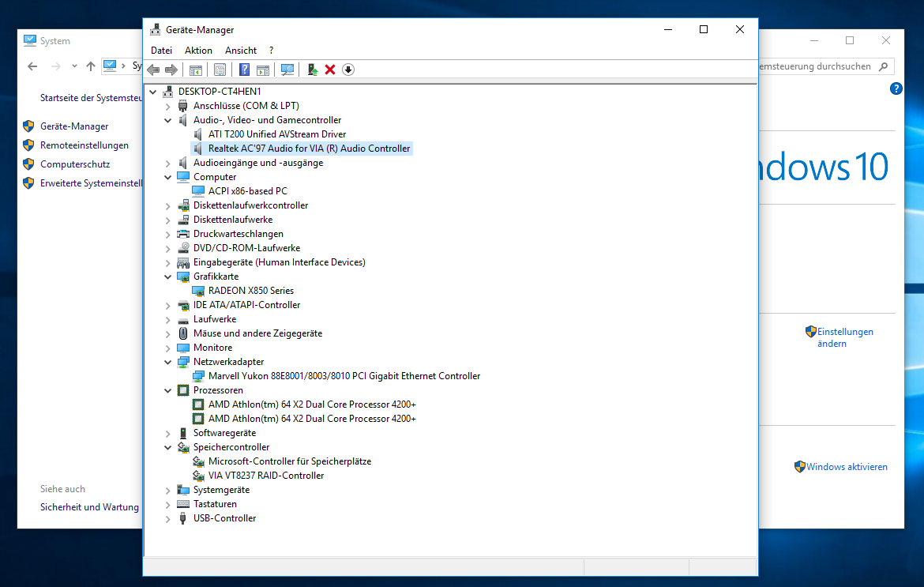Click the Laufwerke drive icon

coord(183,320)
